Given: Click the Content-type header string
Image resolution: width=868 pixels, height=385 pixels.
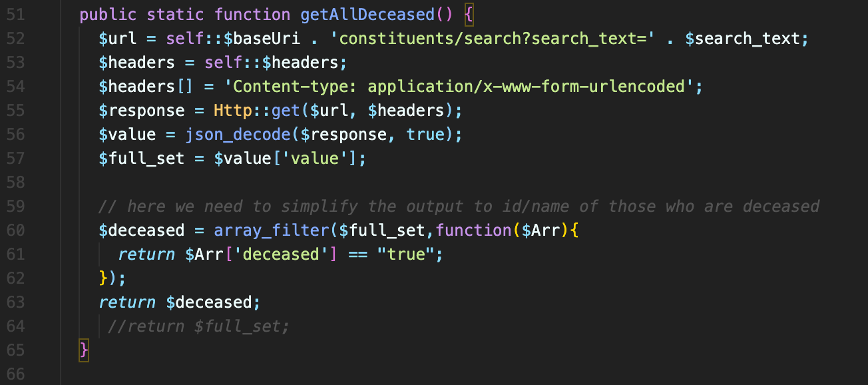Looking at the screenshot, I should (457, 87).
